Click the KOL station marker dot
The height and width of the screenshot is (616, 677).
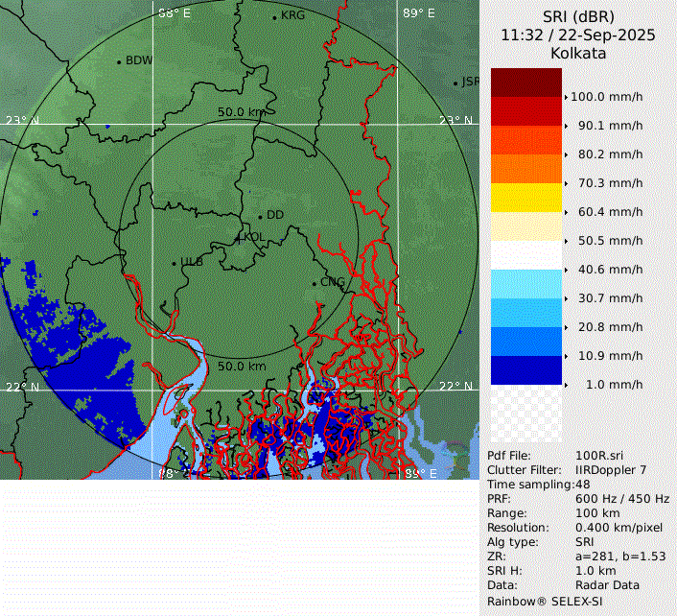pyautogui.click(x=239, y=237)
